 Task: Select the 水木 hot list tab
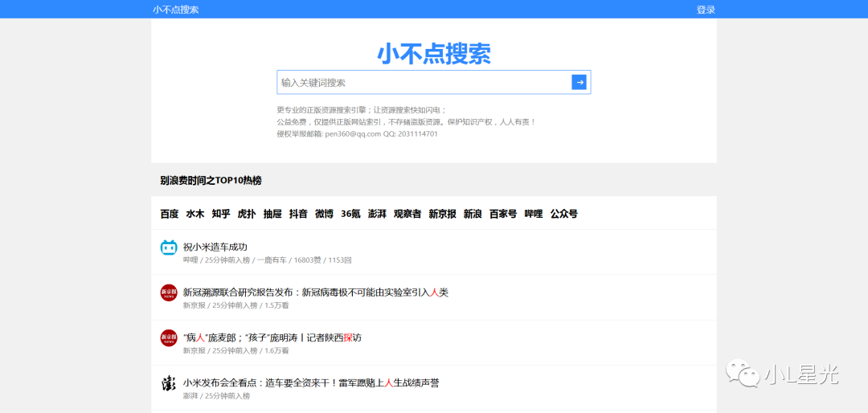195,214
